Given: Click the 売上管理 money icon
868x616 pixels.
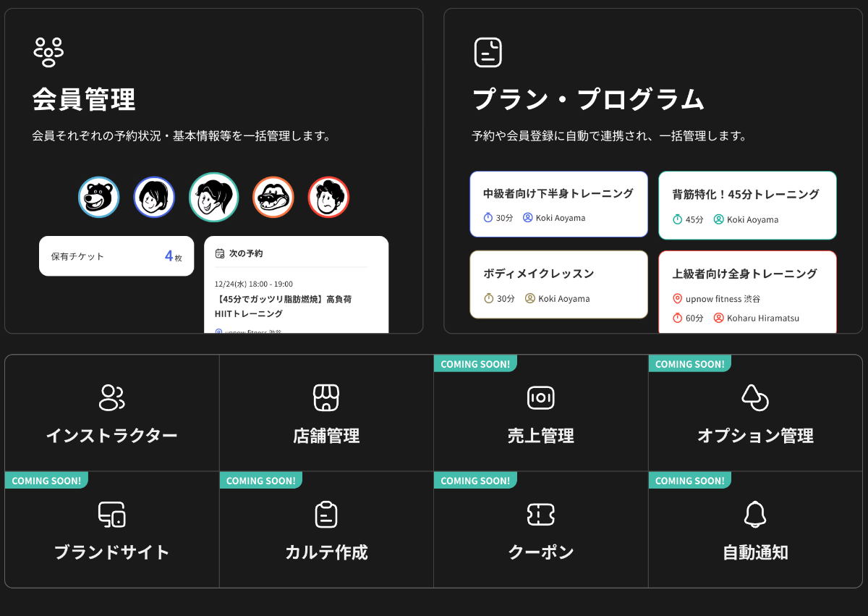Looking at the screenshot, I should pyautogui.click(x=541, y=397).
